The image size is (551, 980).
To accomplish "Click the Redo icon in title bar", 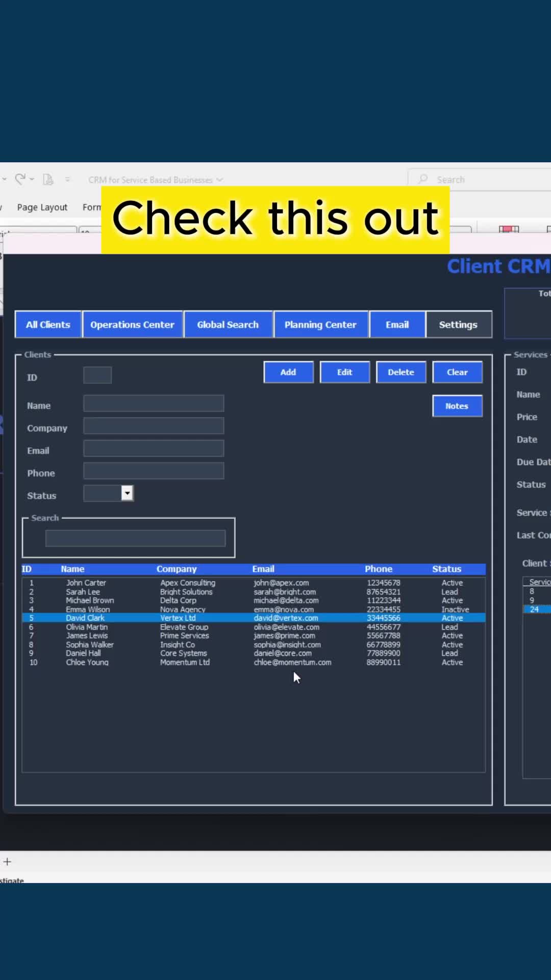I will coord(20,179).
